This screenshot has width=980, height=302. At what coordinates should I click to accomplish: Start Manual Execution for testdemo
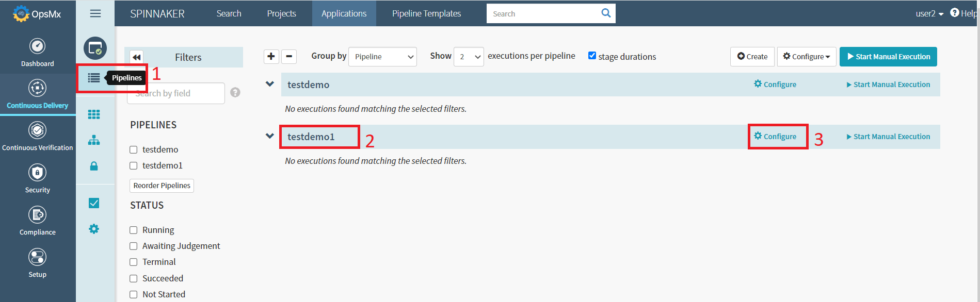[888, 85]
